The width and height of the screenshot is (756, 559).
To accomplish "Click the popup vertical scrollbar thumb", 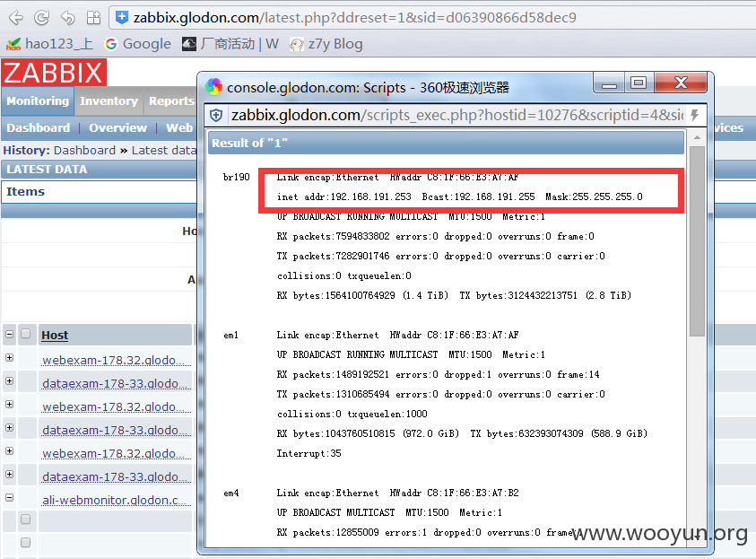I will coord(697,241).
